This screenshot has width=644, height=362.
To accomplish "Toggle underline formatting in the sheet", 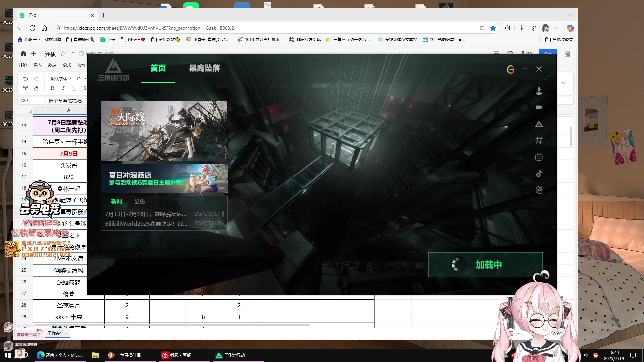I will [74, 88].
